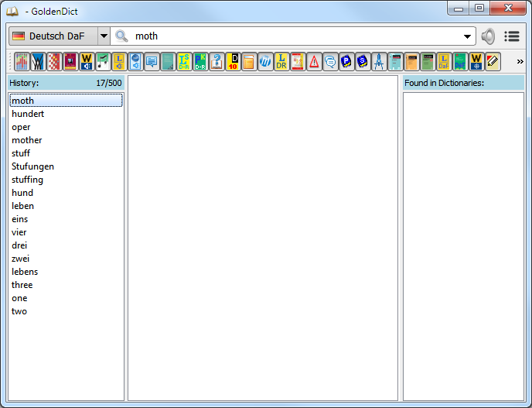Click the blue and black W-shaped dictionary icon
This screenshot has width=532, height=408.
click(38, 61)
